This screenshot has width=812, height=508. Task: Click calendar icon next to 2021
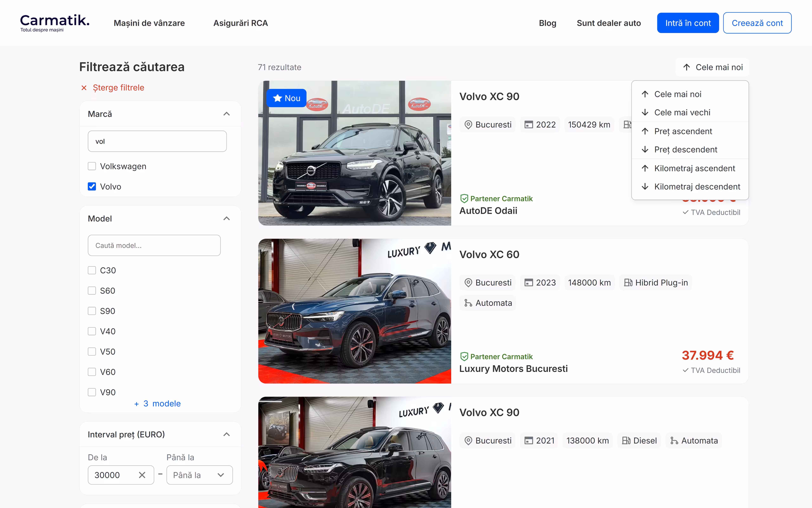point(529,441)
